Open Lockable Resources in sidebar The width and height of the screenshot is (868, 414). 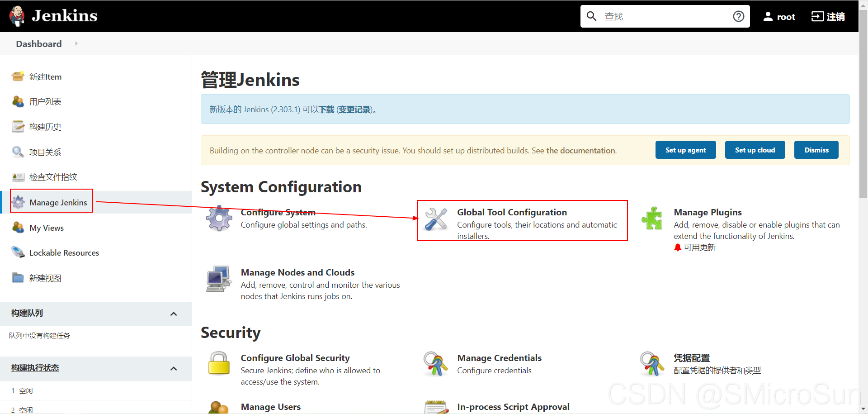point(64,253)
